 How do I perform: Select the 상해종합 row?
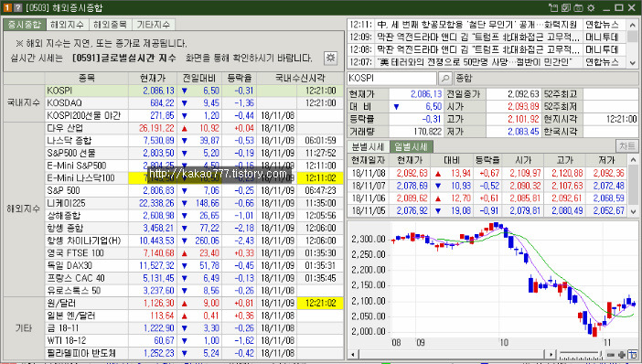coord(194,215)
